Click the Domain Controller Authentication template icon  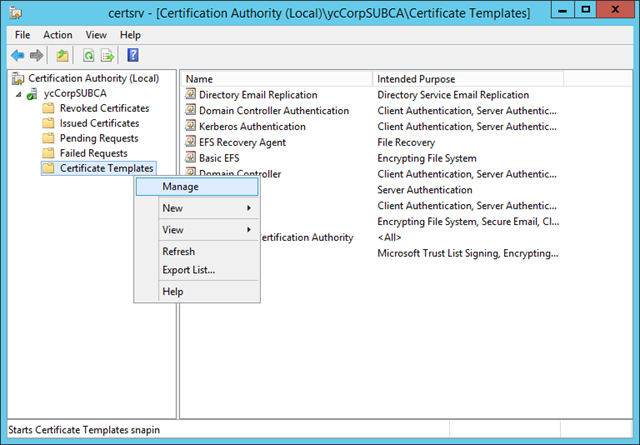[x=191, y=110]
